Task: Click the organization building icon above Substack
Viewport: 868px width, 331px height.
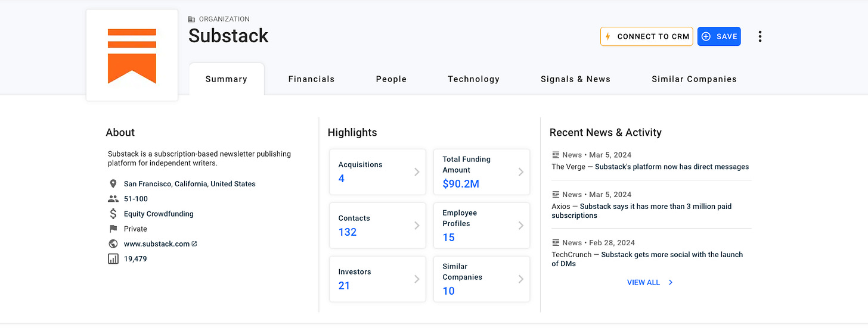Action: point(191,20)
